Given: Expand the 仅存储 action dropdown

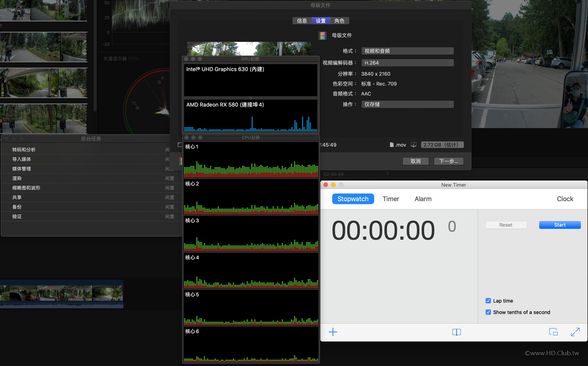Looking at the screenshot, I should (407, 104).
